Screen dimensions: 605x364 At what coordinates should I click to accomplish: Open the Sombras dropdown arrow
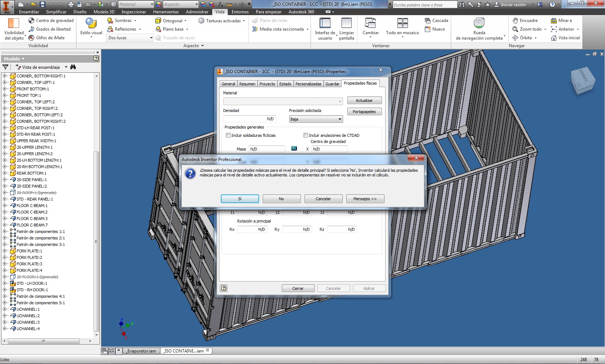[x=135, y=21]
